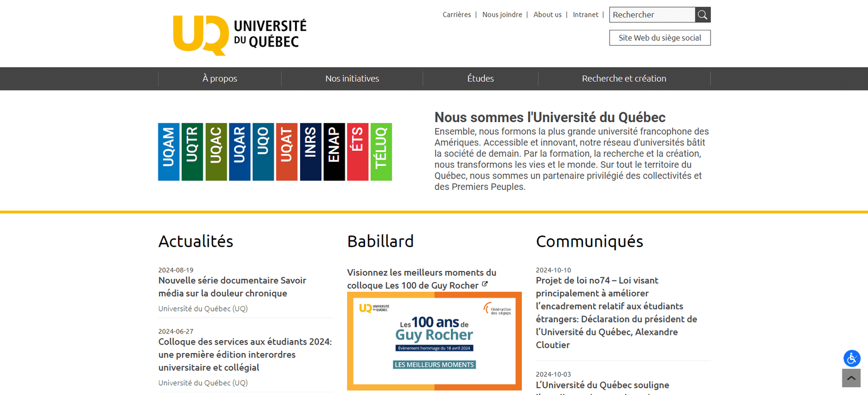868x395 pixels.
Task: Click Nous sommes l'Université du Québec heading
Action: (550, 117)
